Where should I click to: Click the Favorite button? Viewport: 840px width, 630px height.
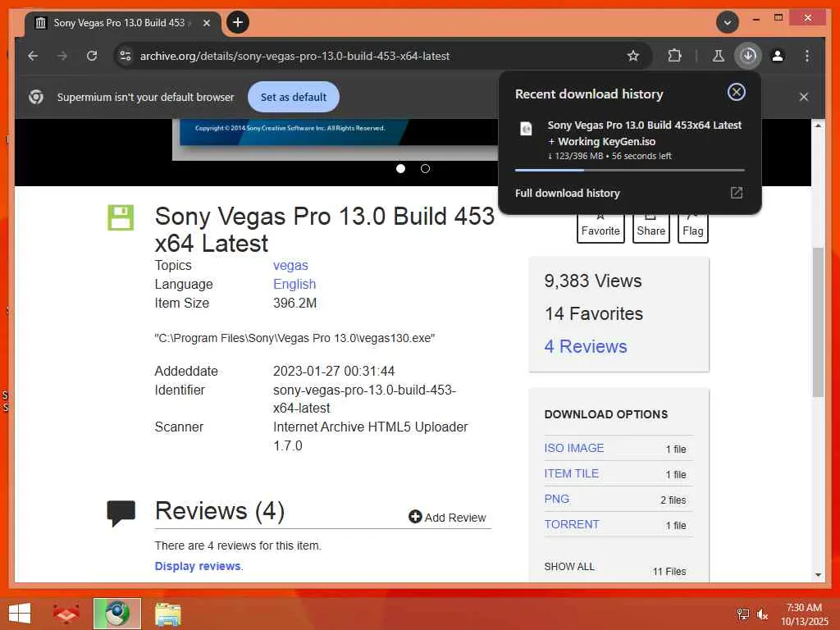pos(600,229)
